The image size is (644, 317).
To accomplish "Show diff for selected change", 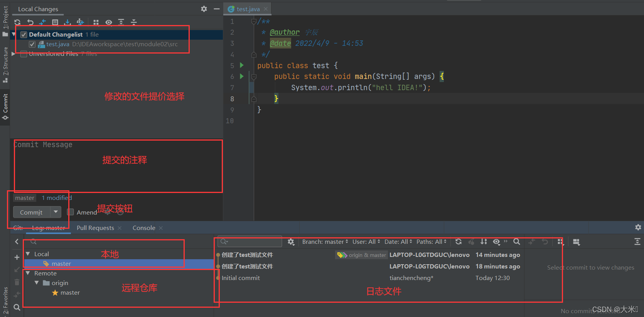I will pyautogui.click(x=42, y=22).
